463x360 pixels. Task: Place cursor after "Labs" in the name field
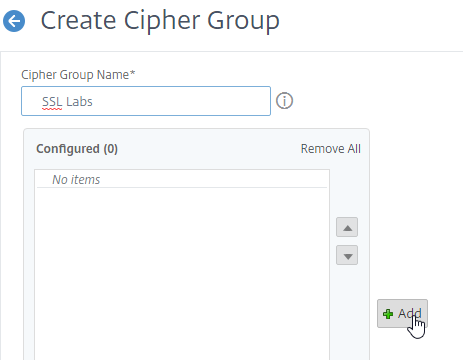(93, 102)
